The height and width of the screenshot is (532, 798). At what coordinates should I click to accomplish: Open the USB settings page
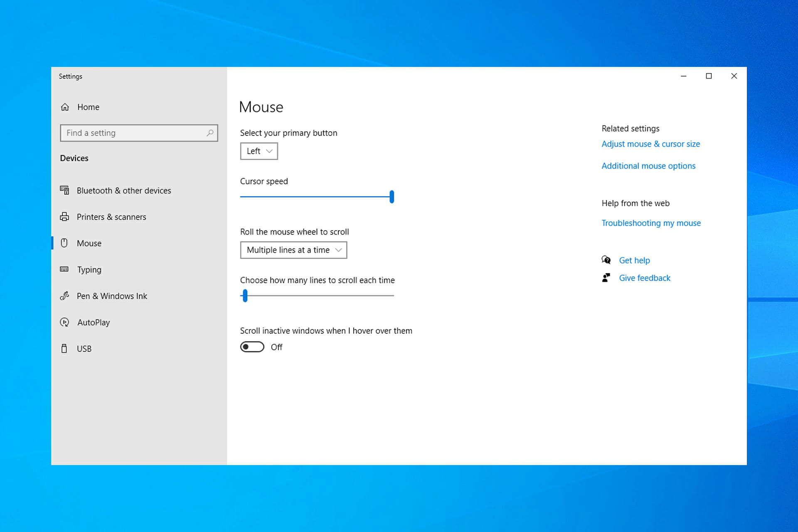(139, 348)
